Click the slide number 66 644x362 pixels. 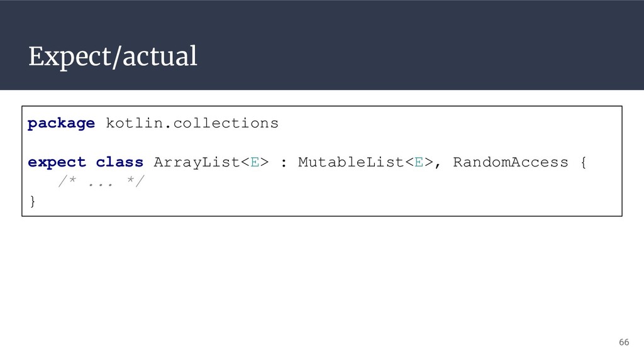click(x=624, y=342)
